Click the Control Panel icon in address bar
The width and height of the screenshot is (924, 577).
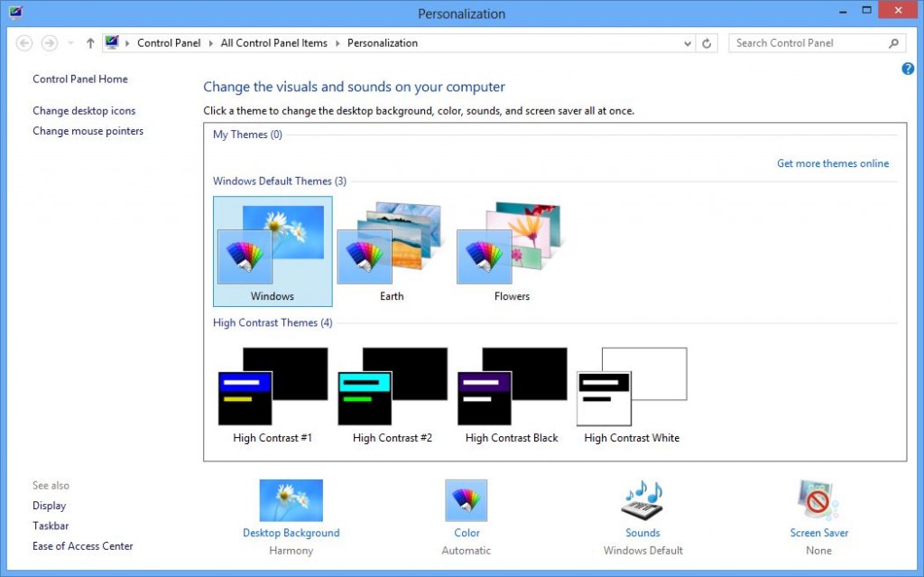pyautogui.click(x=112, y=42)
